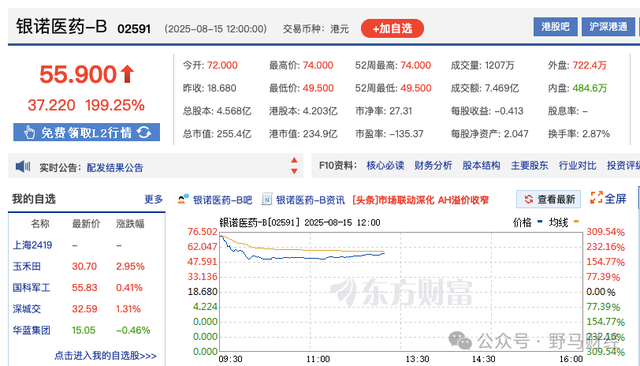Click the red down arrow in announcement bar

tap(294, 171)
